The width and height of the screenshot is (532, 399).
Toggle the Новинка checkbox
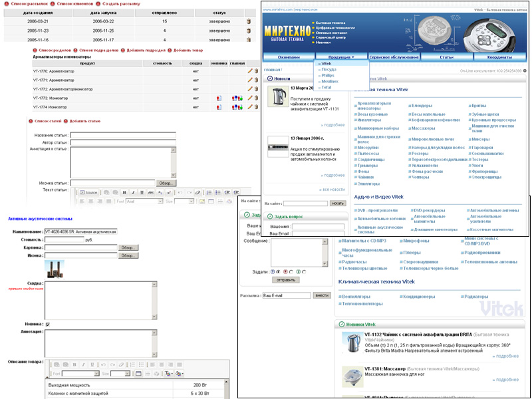click(47, 324)
